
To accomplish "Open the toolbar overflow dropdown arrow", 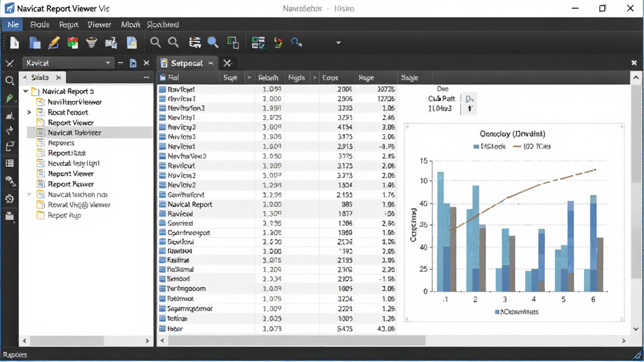I will [x=338, y=43].
